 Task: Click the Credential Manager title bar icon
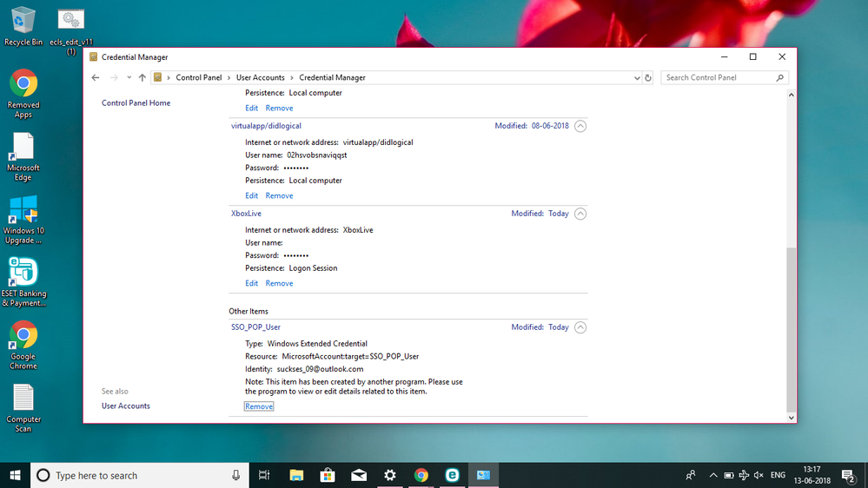click(94, 57)
